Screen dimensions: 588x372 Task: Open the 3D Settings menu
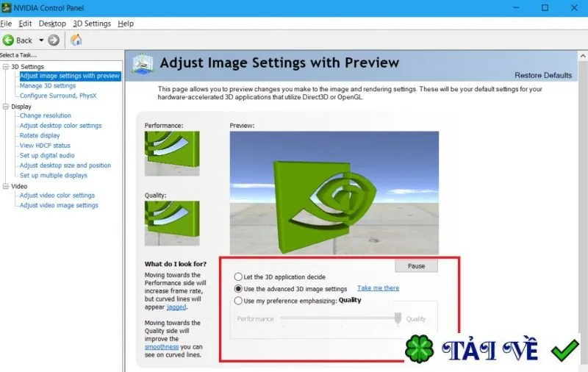tap(92, 24)
